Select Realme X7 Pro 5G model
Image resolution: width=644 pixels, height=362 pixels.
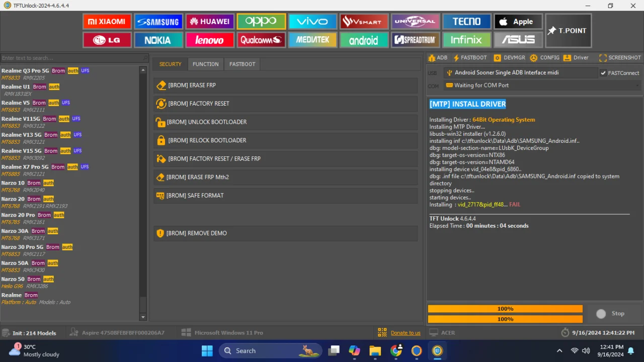tap(69, 170)
